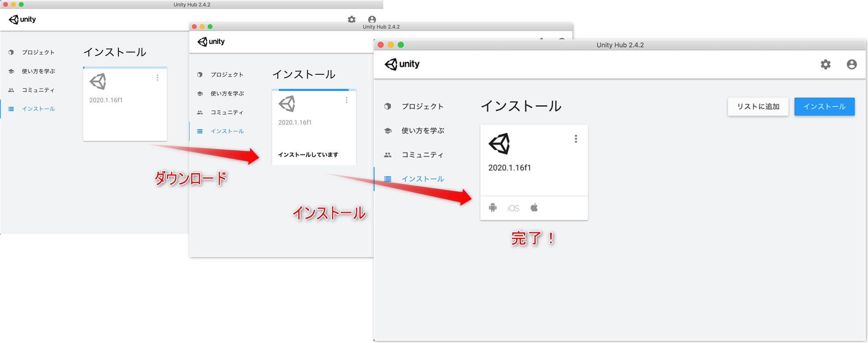Click 使い方を学ぶ cap icon in back-left window sidebar
The height and width of the screenshot is (343, 868).
tap(11, 71)
